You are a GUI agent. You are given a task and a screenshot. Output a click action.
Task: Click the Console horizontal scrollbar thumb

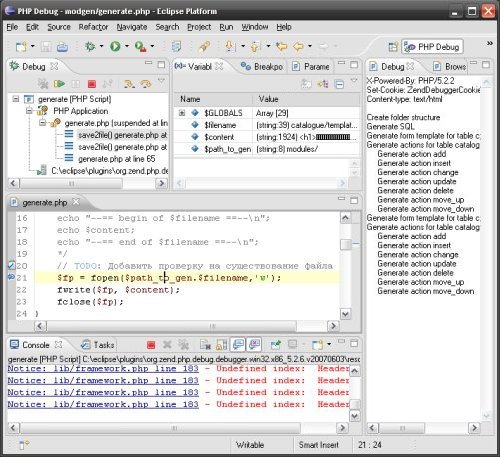point(160,428)
